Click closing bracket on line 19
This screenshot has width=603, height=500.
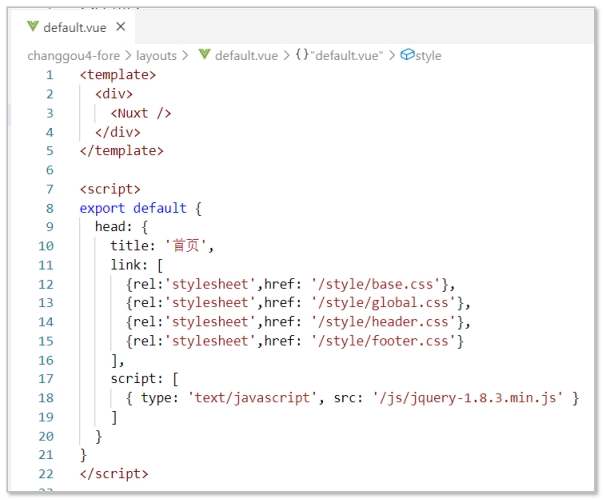click(114, 417)
